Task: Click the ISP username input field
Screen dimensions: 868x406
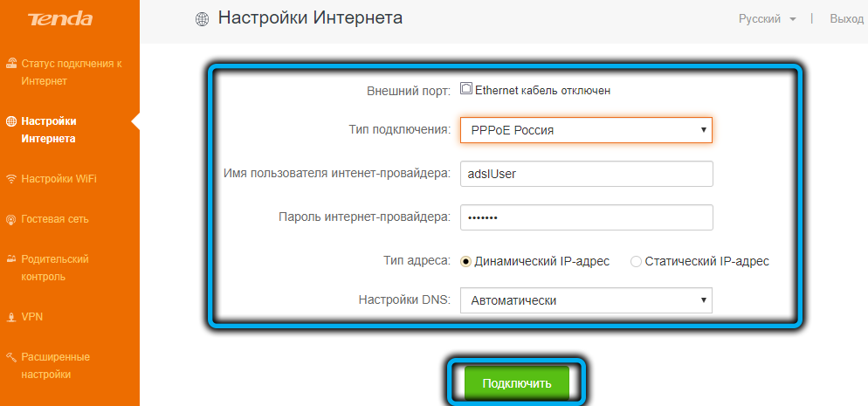Action: 586,174
